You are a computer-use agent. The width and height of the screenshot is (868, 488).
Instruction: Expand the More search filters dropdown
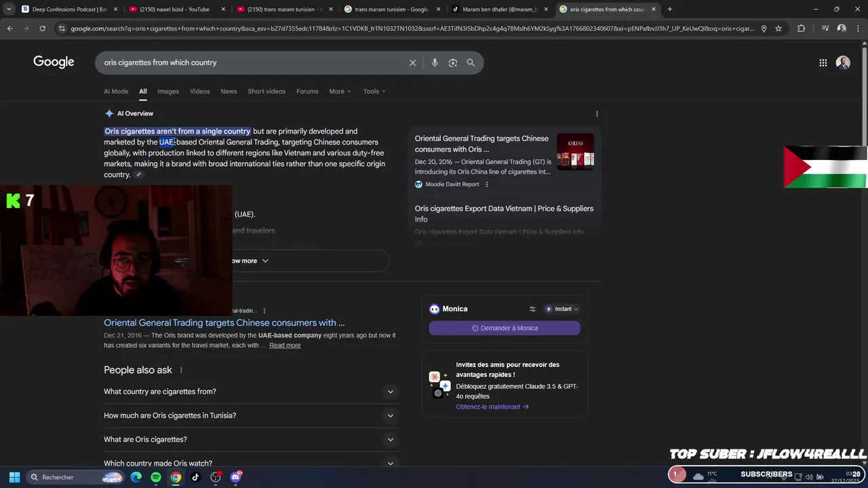[340, 91]
